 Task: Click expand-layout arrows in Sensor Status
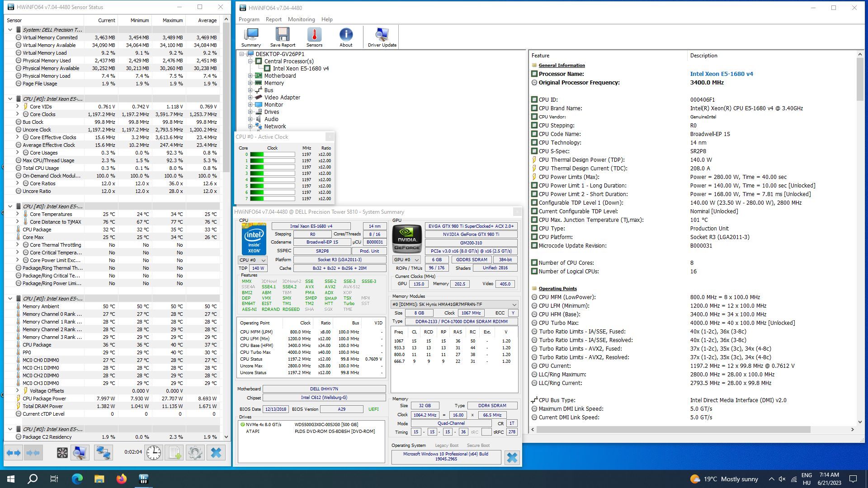(14, 453)
